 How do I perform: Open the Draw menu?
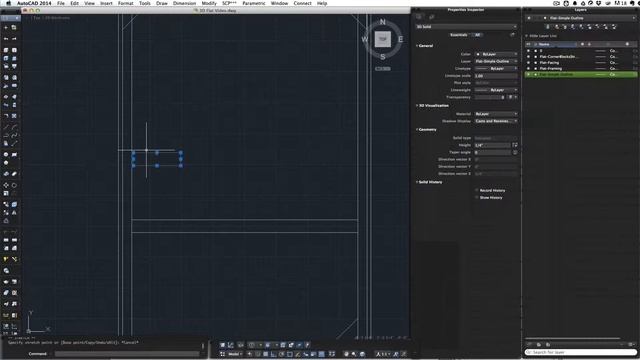click(x=162, y=3)
